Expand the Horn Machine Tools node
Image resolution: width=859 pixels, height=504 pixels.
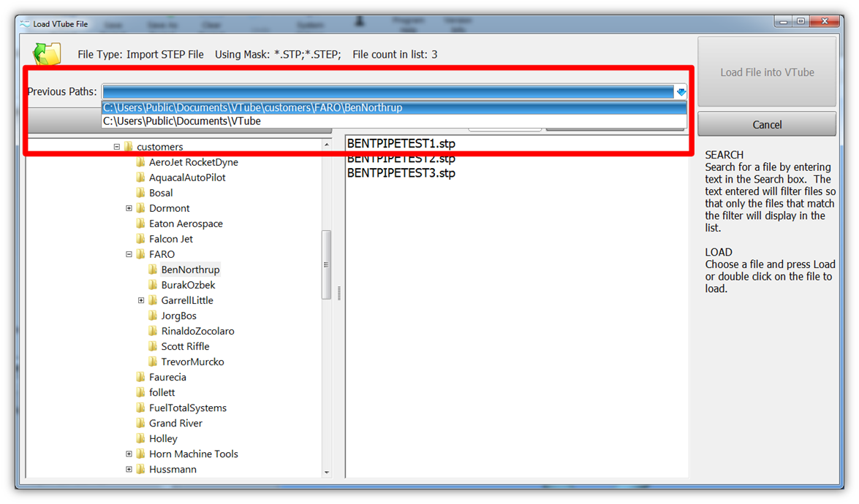pos(129,454)
